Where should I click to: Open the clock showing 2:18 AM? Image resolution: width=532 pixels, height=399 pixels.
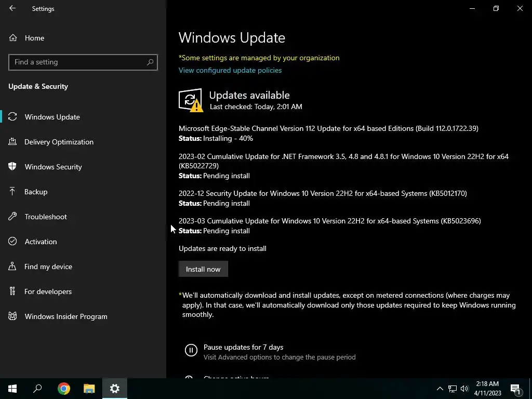pyautogui.click(x=487, y=389)
